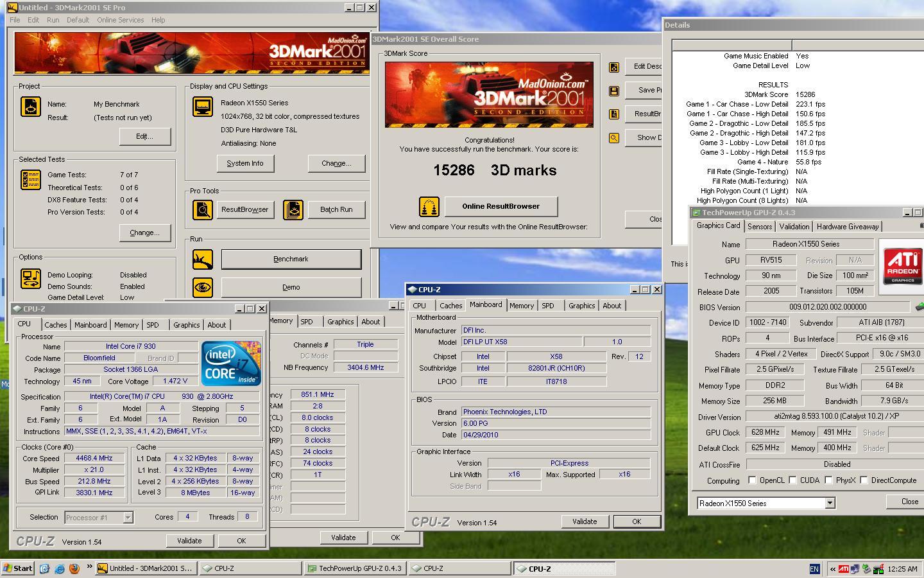Click the Selected Tests checklist icon
Image resolution: width=924 pixels, height=578 pixels.
[x=30, y=180]
